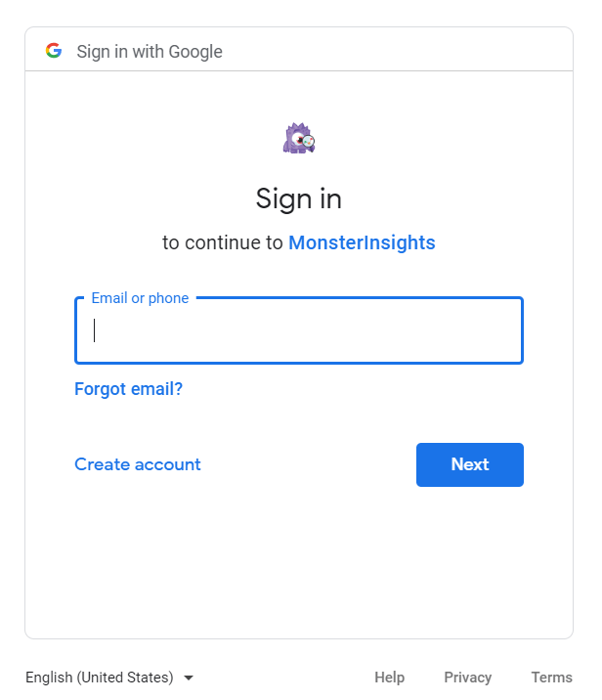Screen dimensions: 602x700
Task: Click the caret arrow beside English (United States)
Action: coord(189,678)
